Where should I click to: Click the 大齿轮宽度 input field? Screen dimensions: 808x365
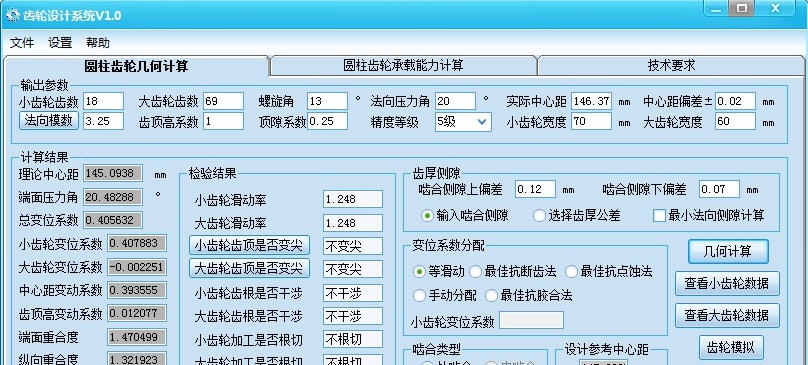735,121
